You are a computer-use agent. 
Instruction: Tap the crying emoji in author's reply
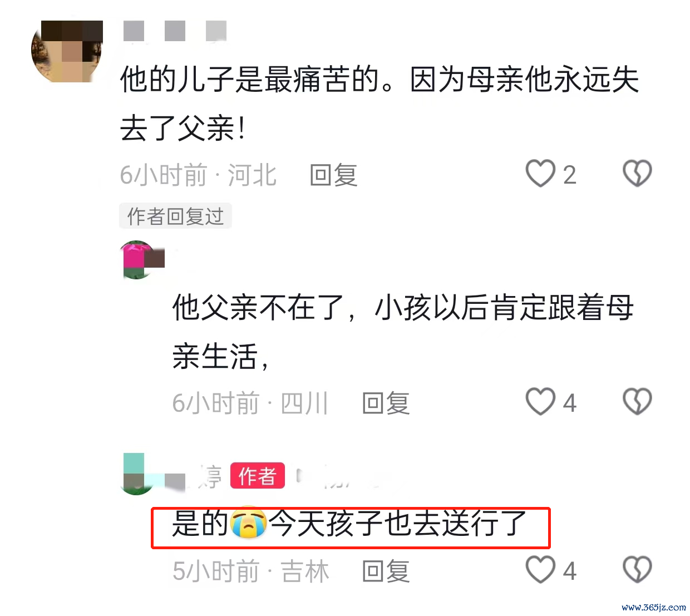248,523
